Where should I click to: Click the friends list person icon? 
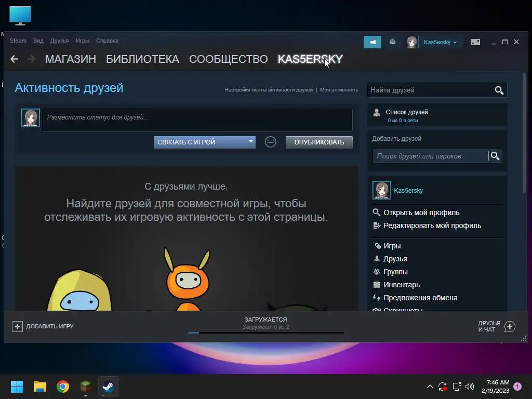[376, 112]
